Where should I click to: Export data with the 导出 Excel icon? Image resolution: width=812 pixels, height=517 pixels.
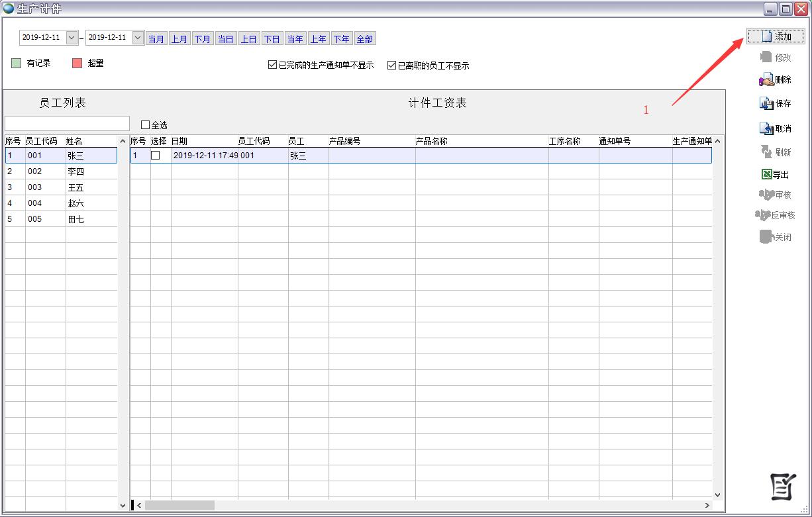pos(766,175)
